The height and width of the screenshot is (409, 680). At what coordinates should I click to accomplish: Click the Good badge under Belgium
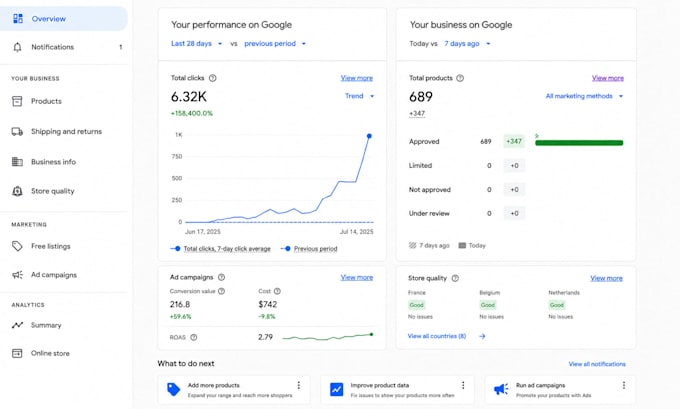click(x=488, y=305)
